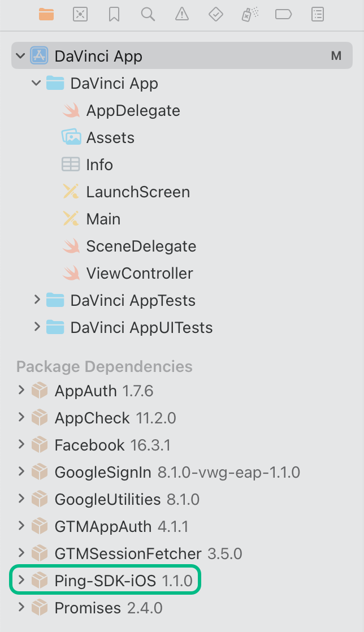Select the AppDelegate Swift file

[133, 110]
